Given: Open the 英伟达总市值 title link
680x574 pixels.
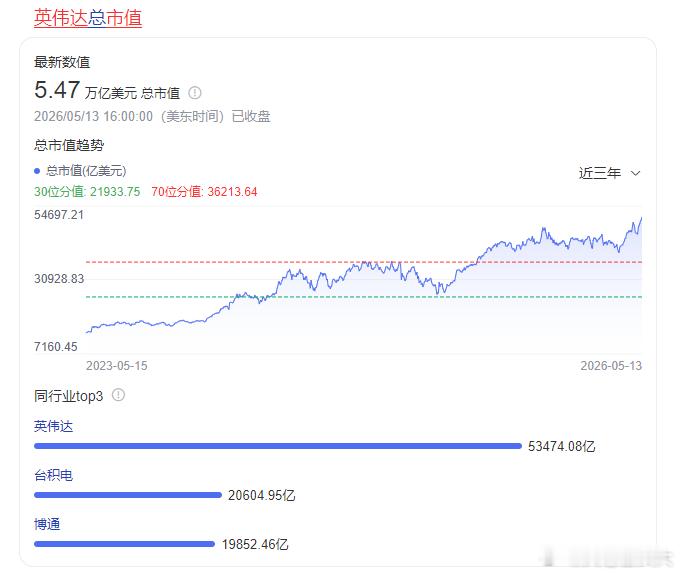Looking at the screenshot, I should point(88,18).
